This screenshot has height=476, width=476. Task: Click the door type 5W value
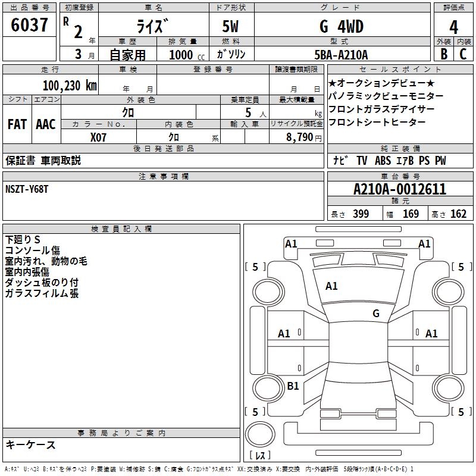point(230,26)
